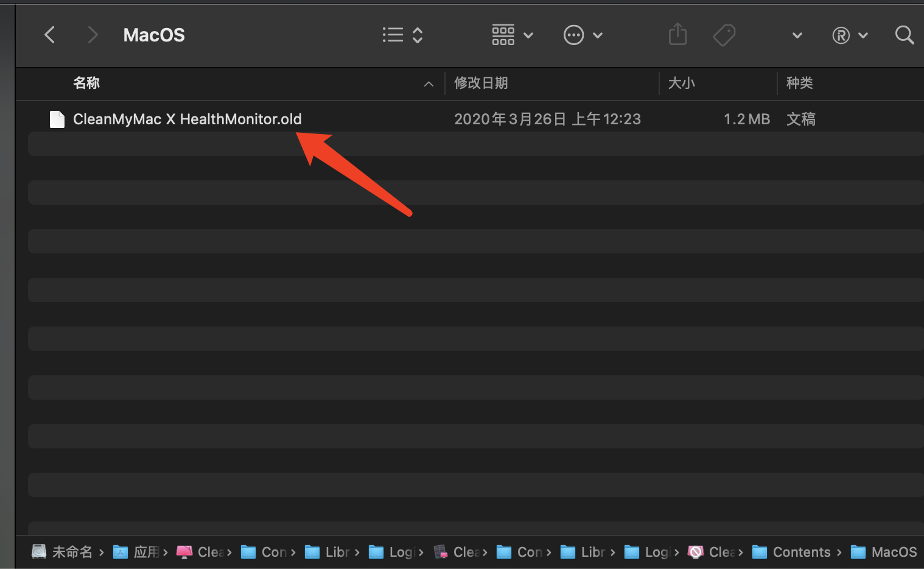Sort by the 修改日期 column header

point(481,83)
